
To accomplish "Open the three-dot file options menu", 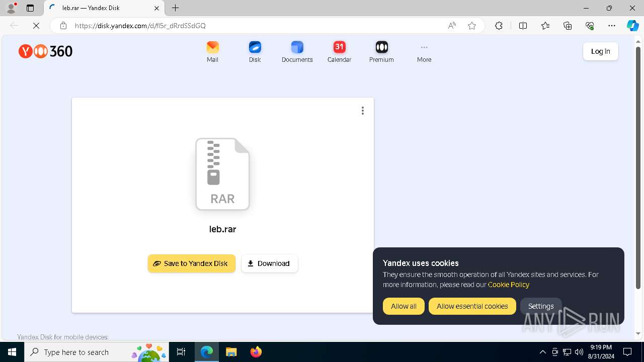I will pyautogui.click(x=362, y=111).
